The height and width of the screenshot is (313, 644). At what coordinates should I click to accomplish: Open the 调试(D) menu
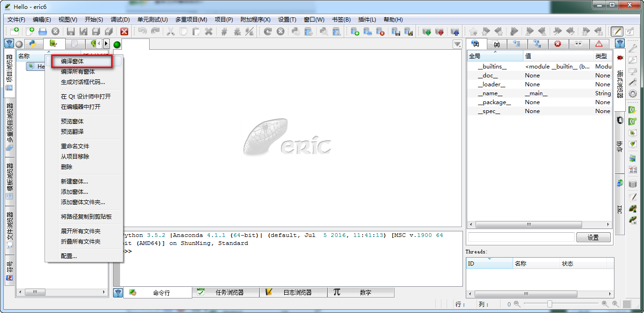pyautogui.click(x=120, y=19)
